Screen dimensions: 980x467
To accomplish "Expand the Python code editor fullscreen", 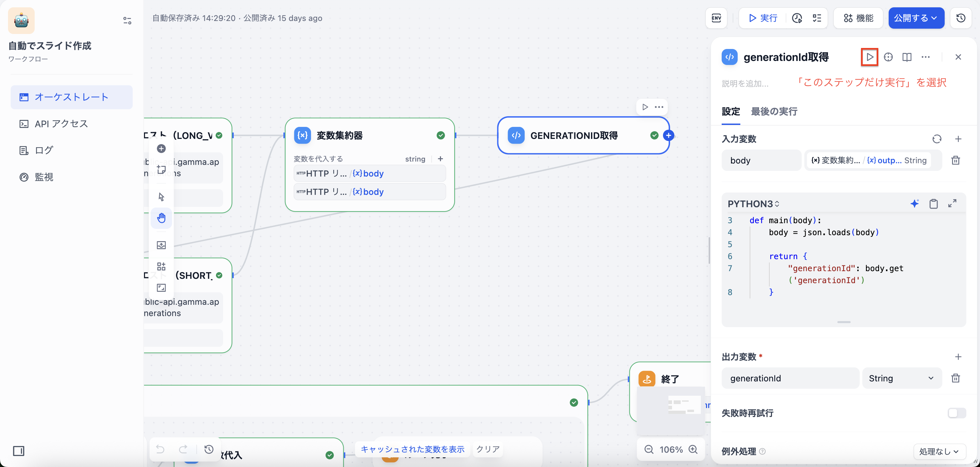I will 952,204.
